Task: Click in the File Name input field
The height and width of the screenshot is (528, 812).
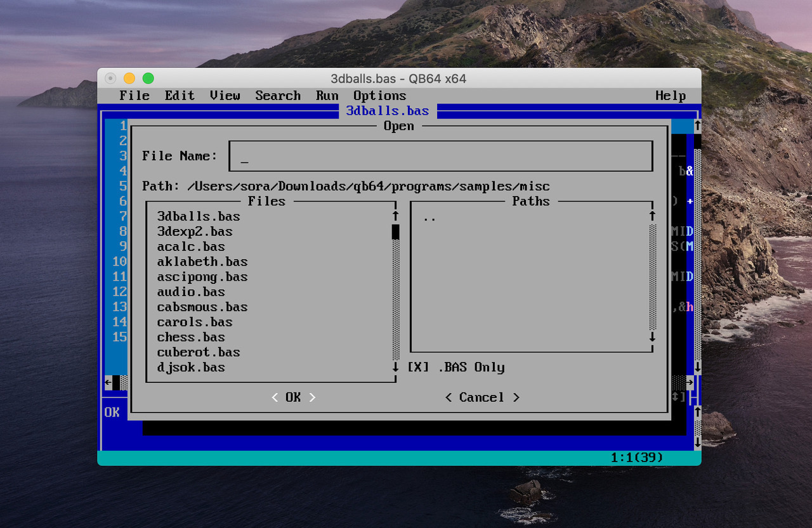Action: [440, 156]
